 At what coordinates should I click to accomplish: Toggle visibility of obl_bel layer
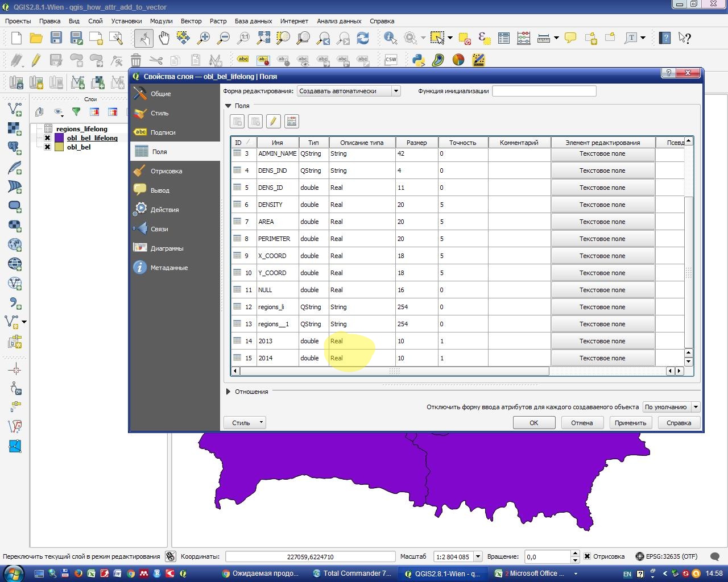tap(47, 147)
